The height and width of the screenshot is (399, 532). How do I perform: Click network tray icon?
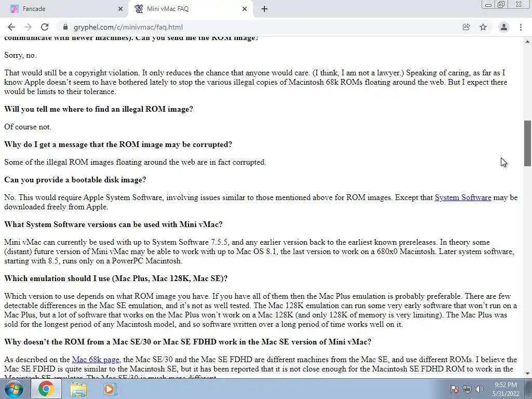point(467,389)
